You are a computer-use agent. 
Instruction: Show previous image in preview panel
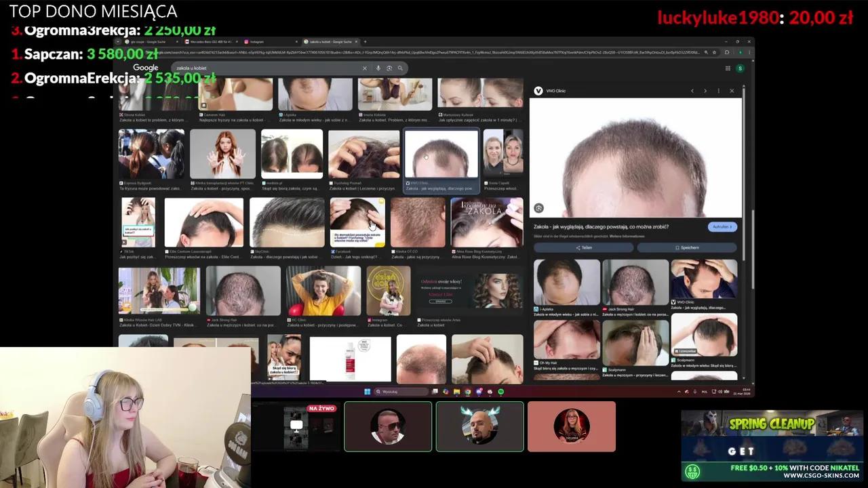(x=692, y=91)
